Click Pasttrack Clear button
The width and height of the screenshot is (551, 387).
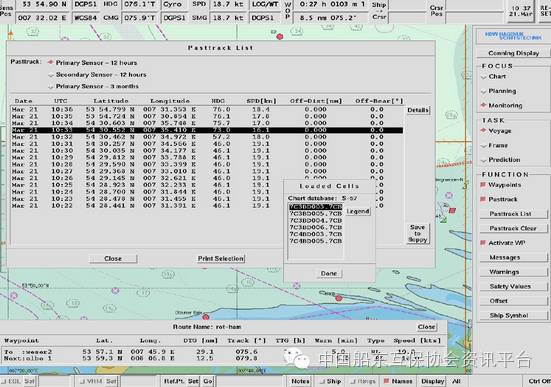coord(513,228)
